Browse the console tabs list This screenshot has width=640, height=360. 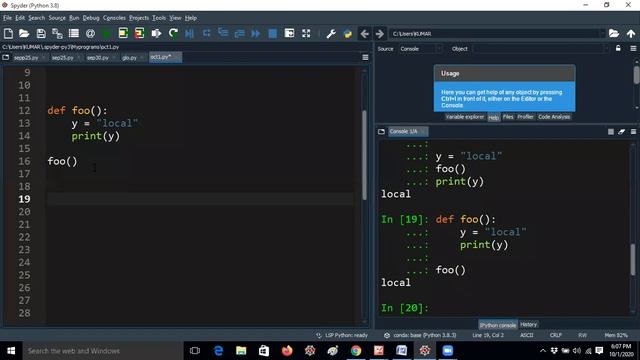[381, 131]
